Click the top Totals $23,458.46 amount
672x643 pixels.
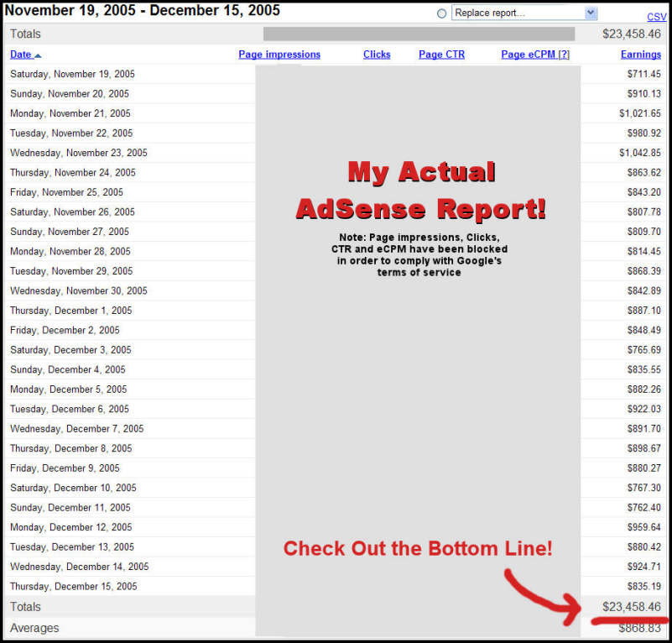[x=631, y=34]
